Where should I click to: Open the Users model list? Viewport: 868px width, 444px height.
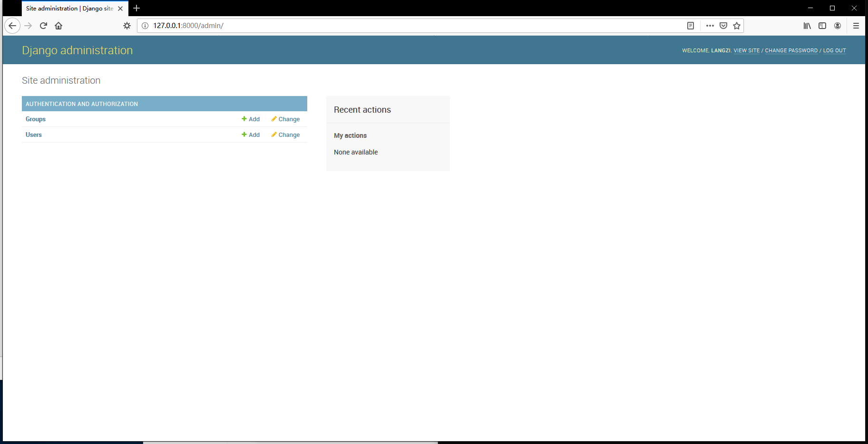[34, 135]
